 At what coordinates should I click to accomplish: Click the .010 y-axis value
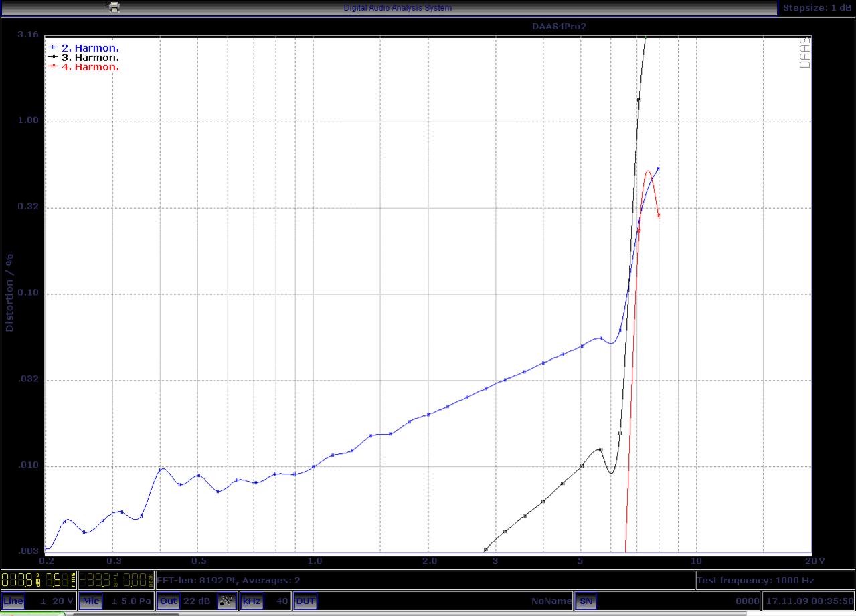pos(28,466)
